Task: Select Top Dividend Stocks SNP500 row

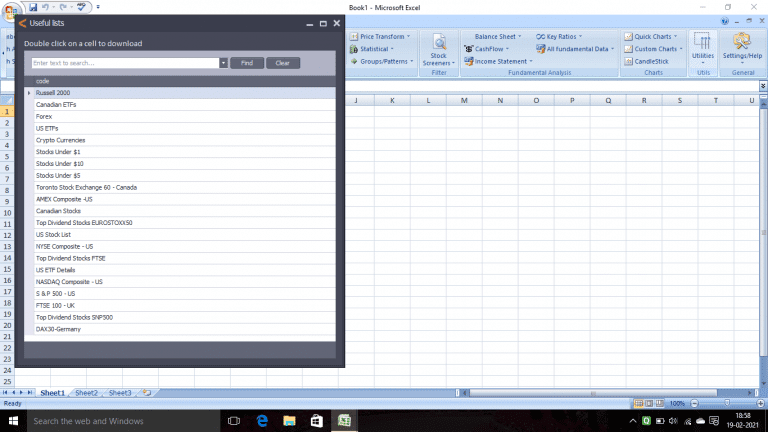Action: tap(185, 317)
